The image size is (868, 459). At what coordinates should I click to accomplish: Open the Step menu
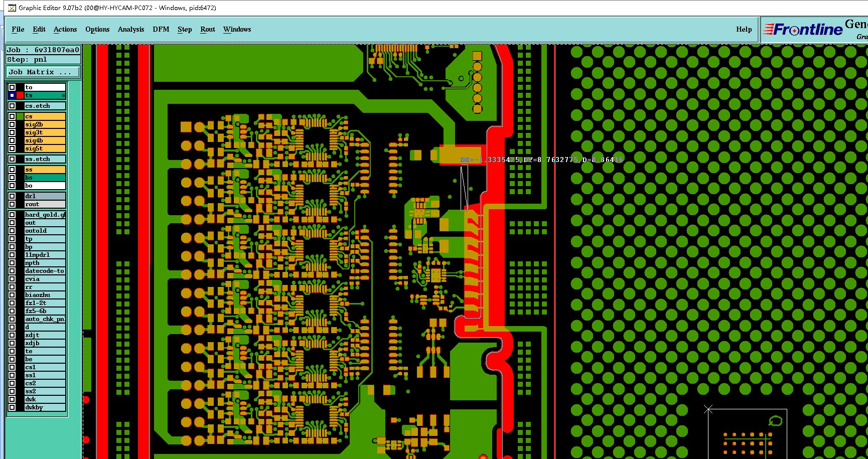click(185, 29)
